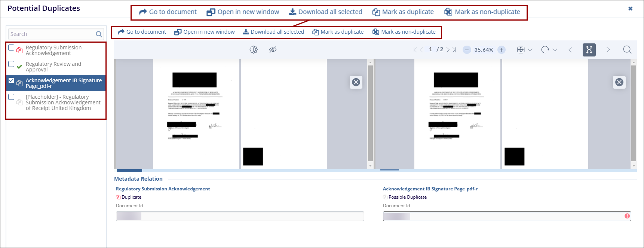Viewport: 644px width, 248px height.
Task: Click the highlighted fullscreen expand tool button
Action: pos(589,50)
